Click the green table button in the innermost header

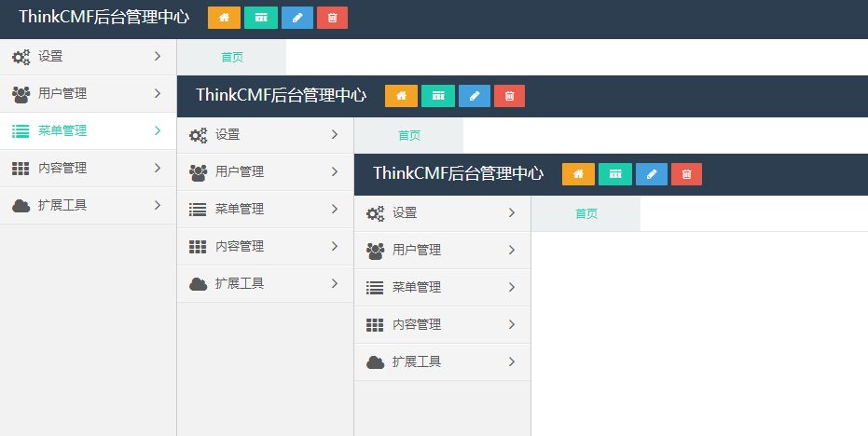point(615,174)
